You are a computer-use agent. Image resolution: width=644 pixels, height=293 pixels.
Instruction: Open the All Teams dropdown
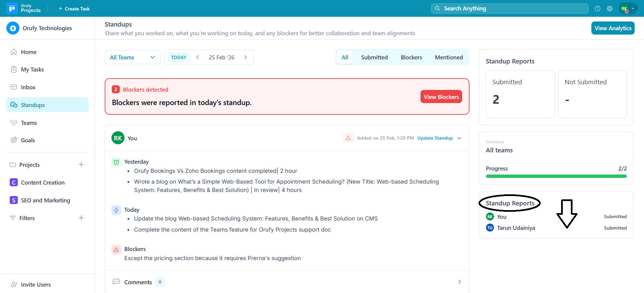(133, 57)
